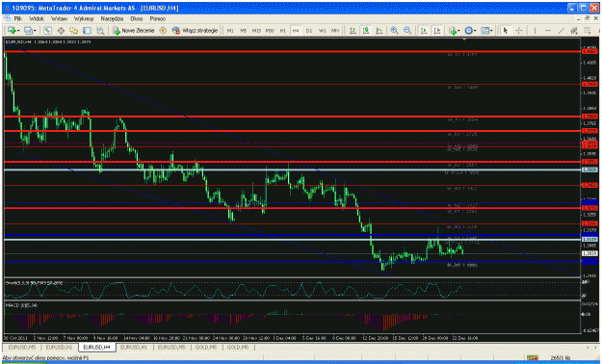602x364 pixels.
Task: Click the Nowe Zlecenie button
Action: coord(133,31)
